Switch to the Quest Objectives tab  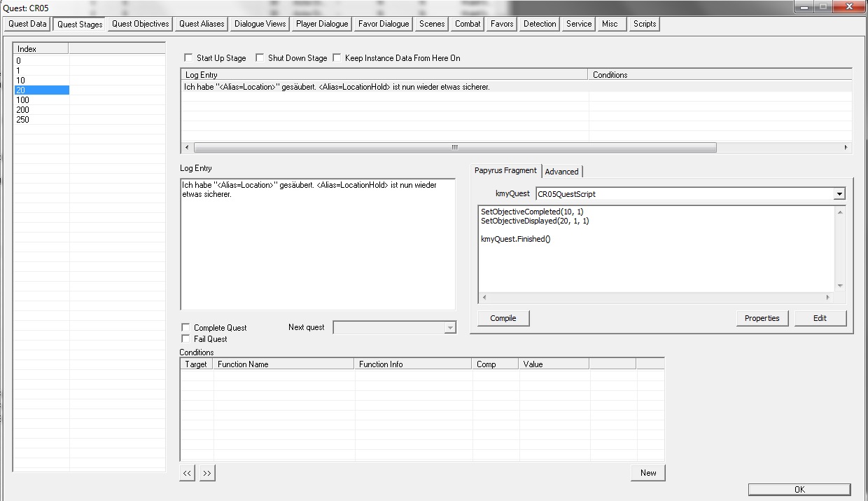[x=141, y=24]
